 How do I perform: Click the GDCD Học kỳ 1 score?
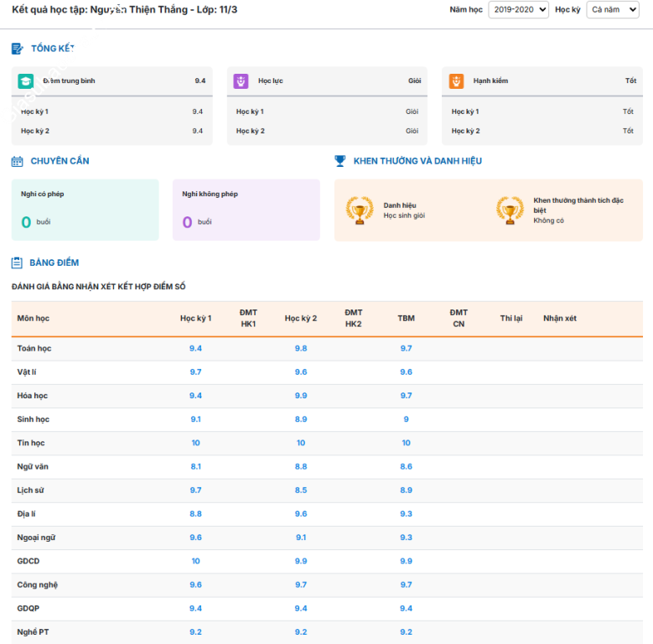tap(195, 561)
